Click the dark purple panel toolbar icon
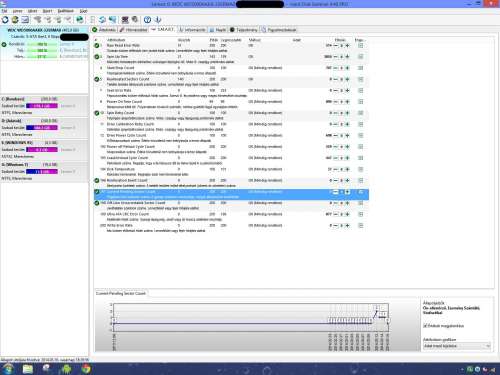The image size is (500, 375). tap(125, 20)
